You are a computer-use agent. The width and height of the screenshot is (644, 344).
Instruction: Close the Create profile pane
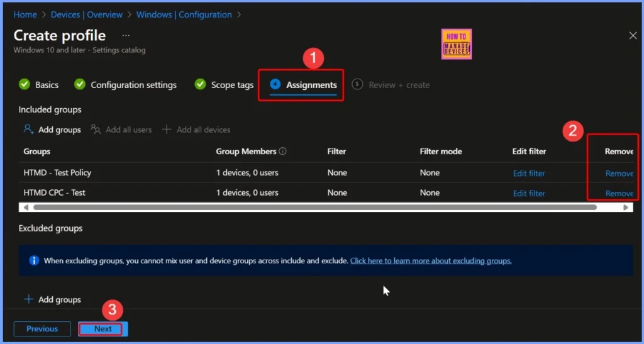pyautogui.click(x=633, y=36)
